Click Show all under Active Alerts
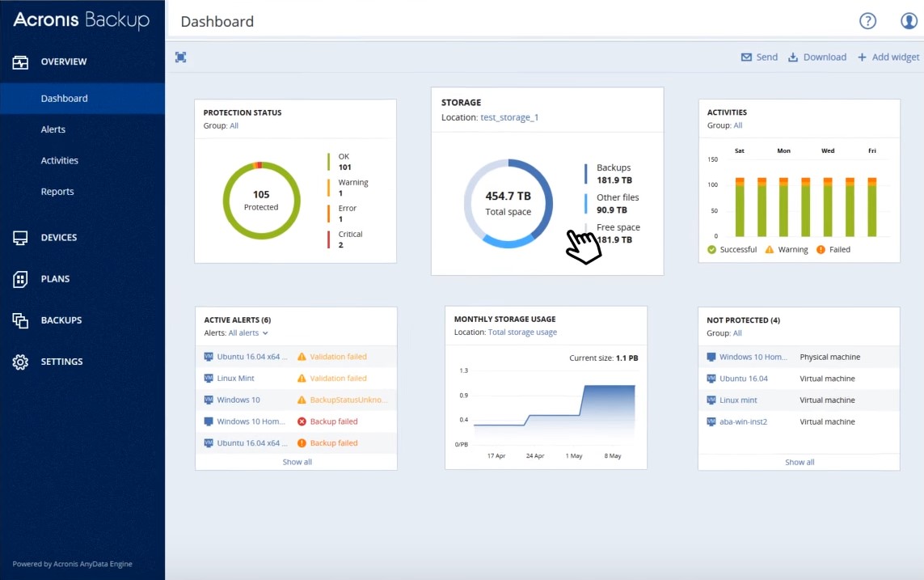 [297, 462]
